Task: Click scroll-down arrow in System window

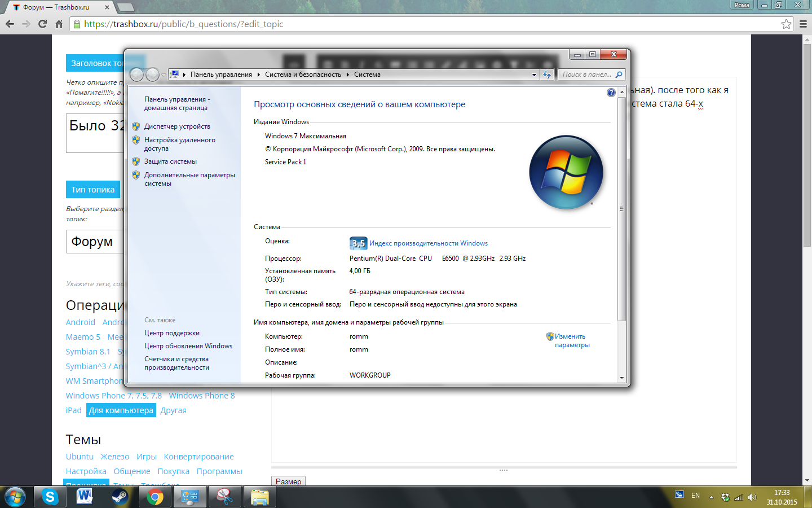Action: pos(622,378)
